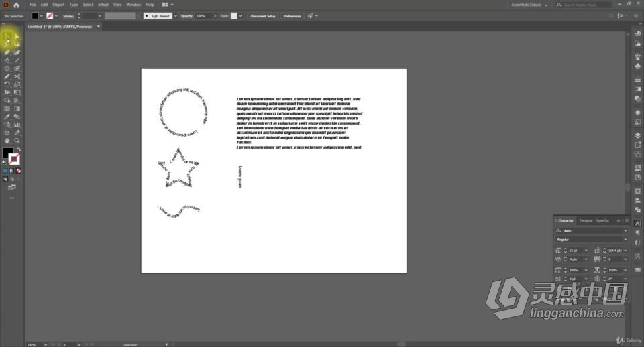Viewport: 644px width, 347px height.
Task: Select the Pen tool
Action: pyautogui.click(x=7, y=52)
